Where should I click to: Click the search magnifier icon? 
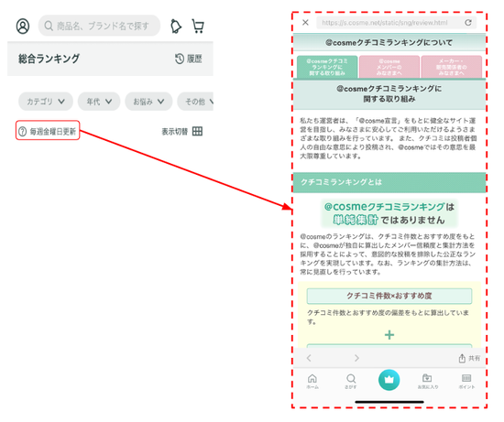click(49, 26)
